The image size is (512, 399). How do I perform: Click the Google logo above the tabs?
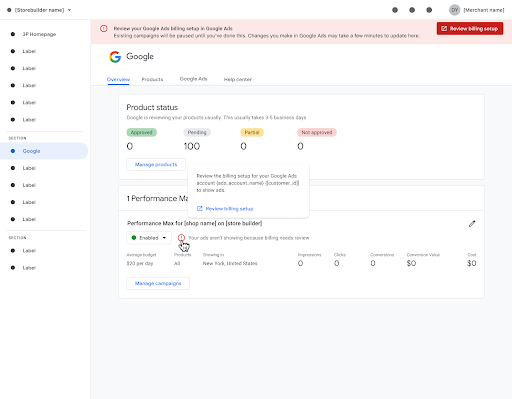(x=115, y=57)
